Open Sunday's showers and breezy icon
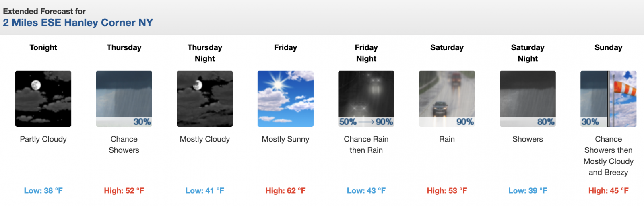Viewport: 644px width, 206px height. click(608, 99)
